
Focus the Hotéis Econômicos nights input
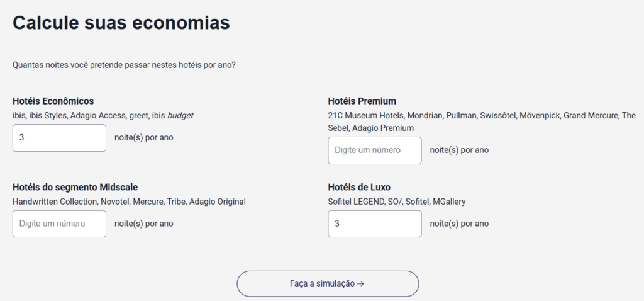point(59,138)
